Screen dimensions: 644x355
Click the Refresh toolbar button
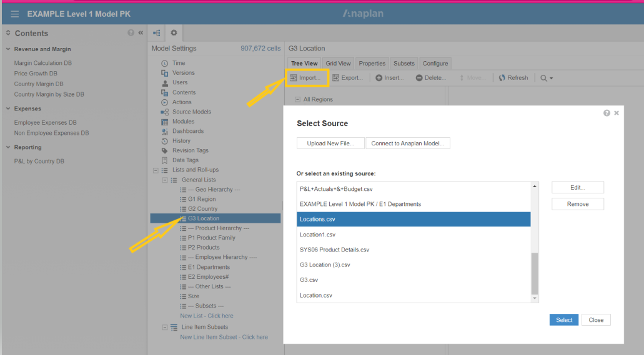pyautogui.click(x=513, y=77)
